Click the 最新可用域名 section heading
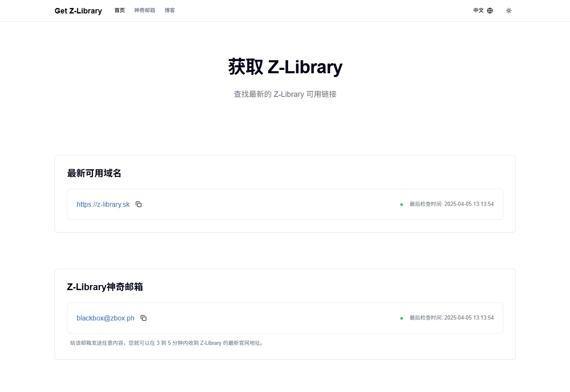This screenshot has height=392, width=570. point(94,173)
